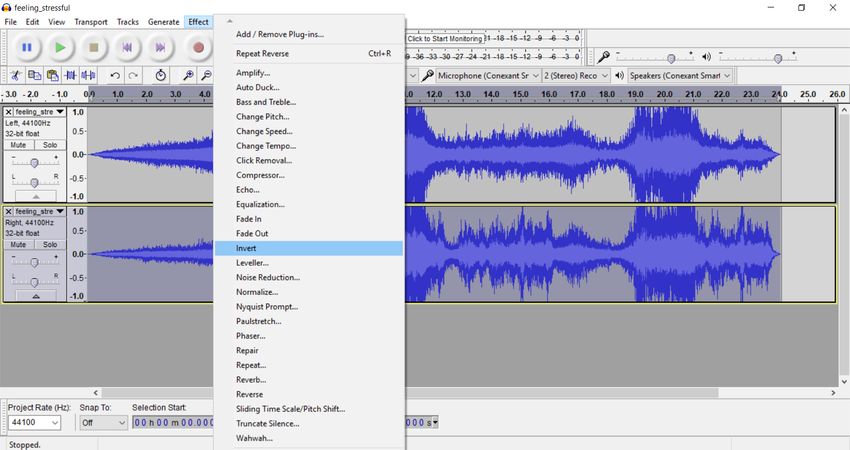This screenshot has width=850, height=450.
Task: Click microphone icon beside recording volume slider
Action: coord(603,57)
